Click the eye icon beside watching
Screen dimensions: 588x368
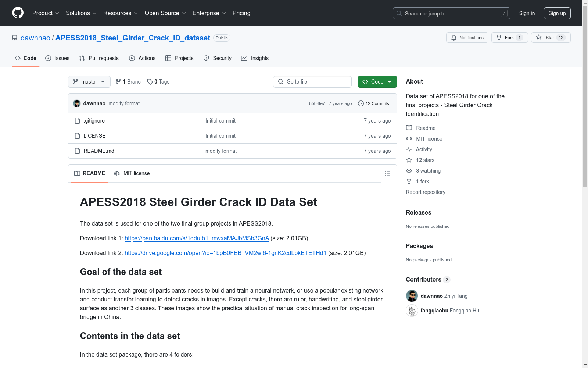click(409, 171)
